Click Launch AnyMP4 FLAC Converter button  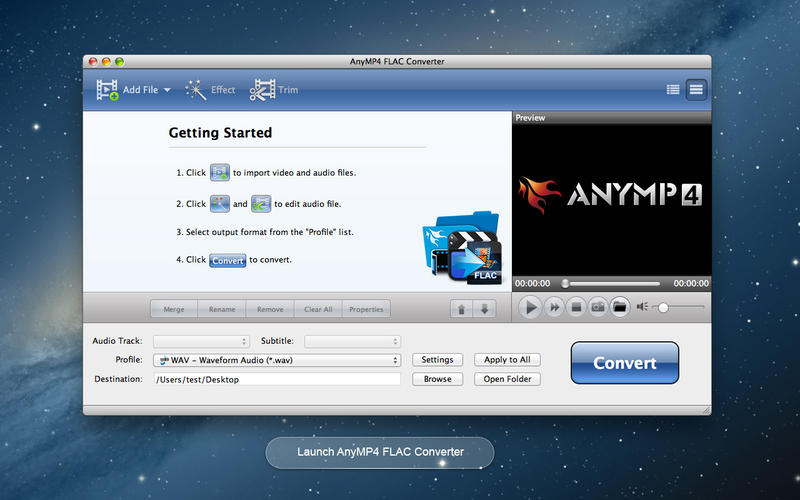(380, 452)
